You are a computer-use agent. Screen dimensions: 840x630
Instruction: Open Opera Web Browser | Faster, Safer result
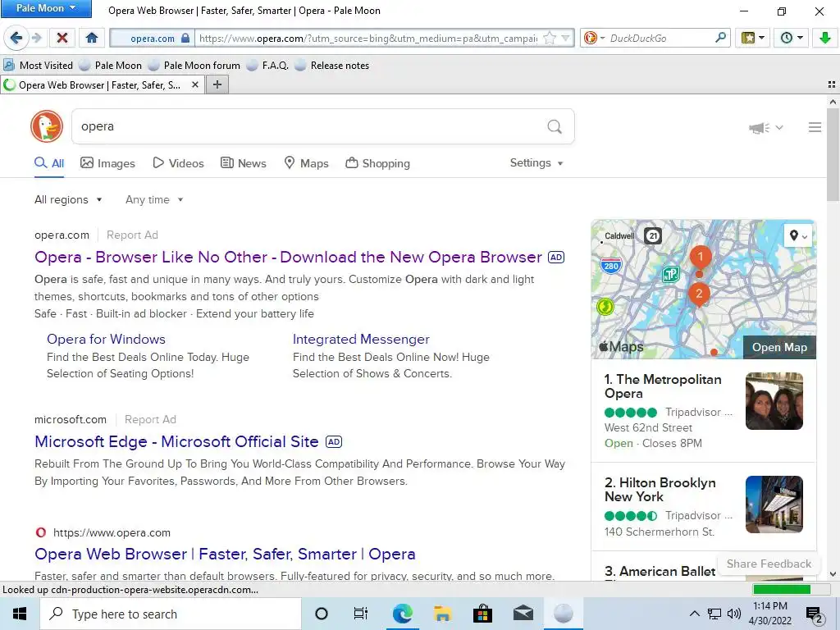225,555
